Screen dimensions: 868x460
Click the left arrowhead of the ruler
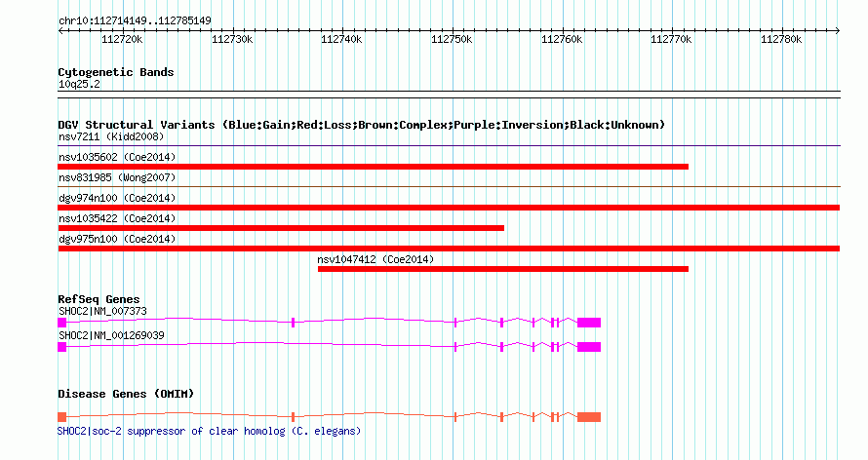tap(60, 31)
